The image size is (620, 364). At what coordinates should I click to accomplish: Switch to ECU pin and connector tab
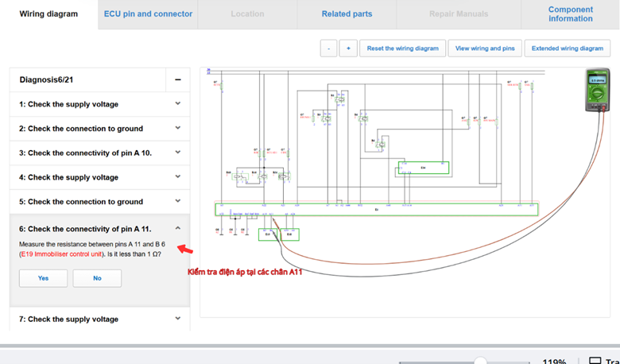148,14
